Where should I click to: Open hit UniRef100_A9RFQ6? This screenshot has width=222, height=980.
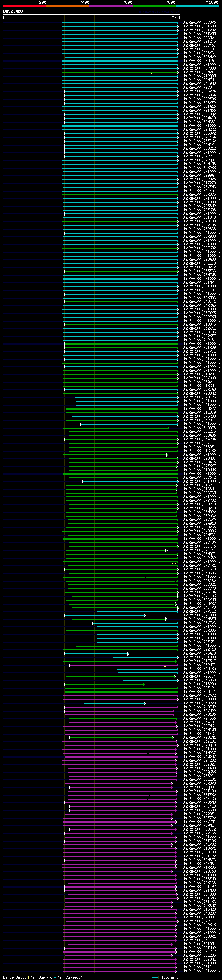point(199,99)
